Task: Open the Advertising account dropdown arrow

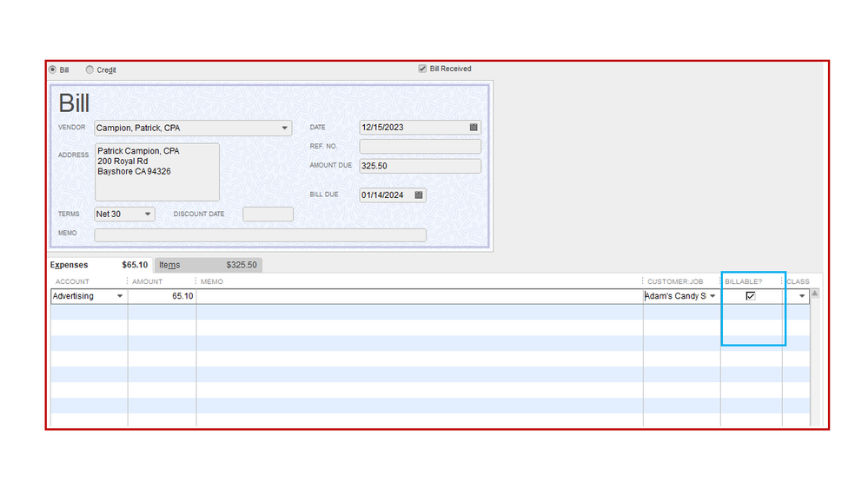Action: click(x=120, y=296)
